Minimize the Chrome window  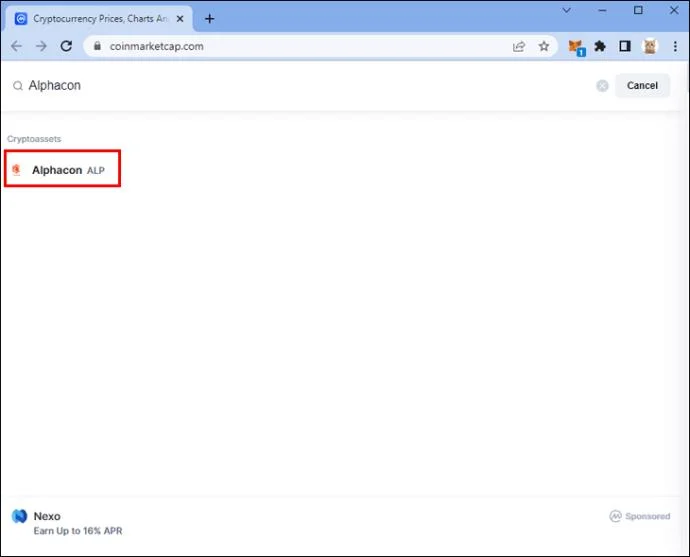pyautogui.click(x=602, y=10)
